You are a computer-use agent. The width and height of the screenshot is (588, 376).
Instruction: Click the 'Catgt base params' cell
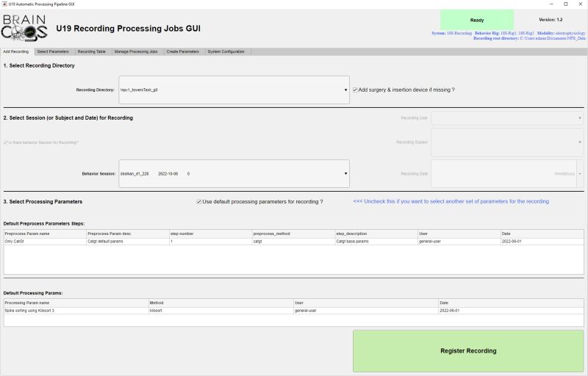[376, 242]
